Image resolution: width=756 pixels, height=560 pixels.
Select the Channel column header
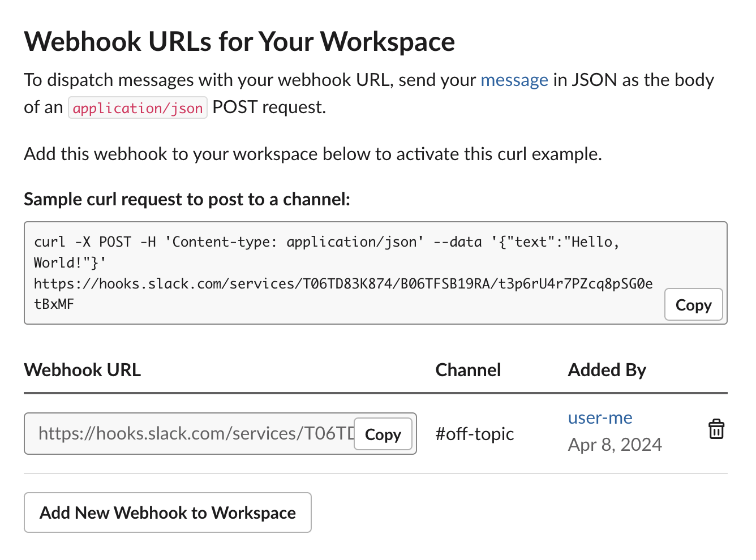(x=468, y=370)
